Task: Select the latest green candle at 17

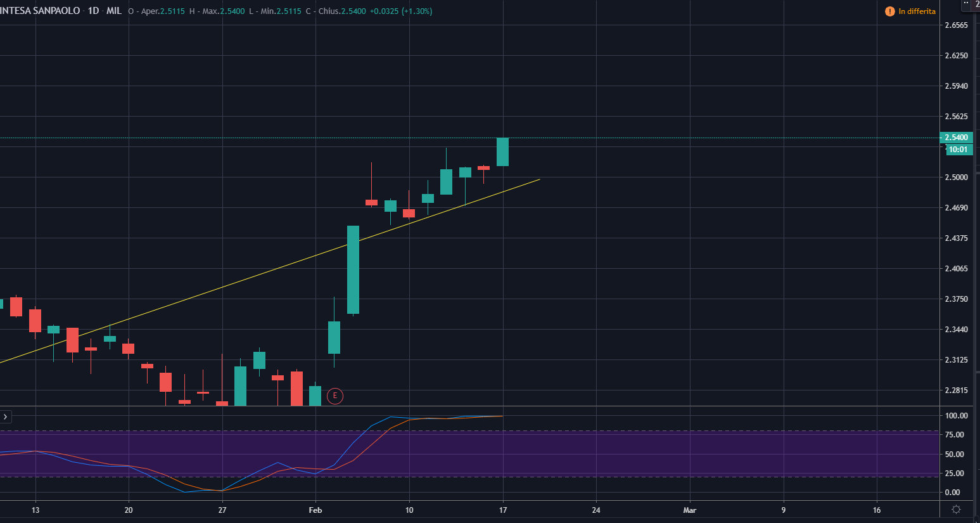Action: tap(502, 152)
